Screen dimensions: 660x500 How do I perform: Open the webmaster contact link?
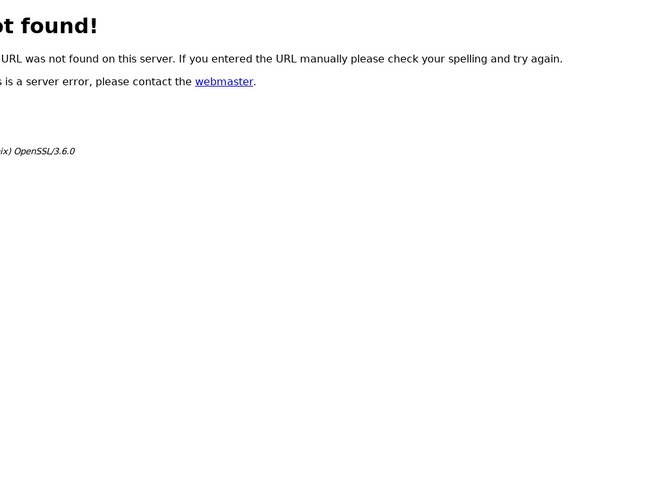tap(224, 82)
